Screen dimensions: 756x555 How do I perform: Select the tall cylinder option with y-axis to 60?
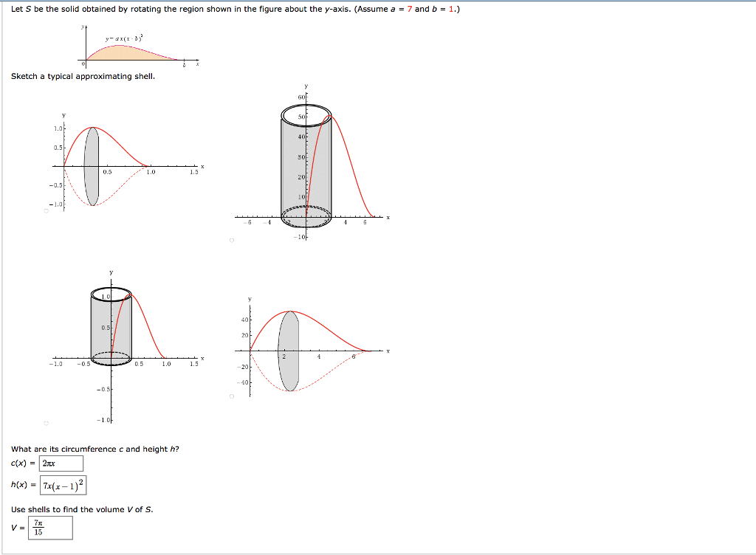tap(232, 240)
